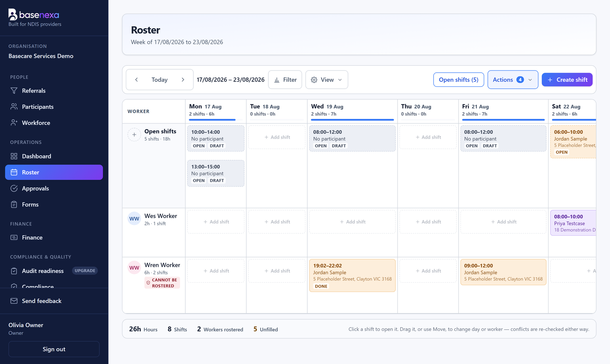Click the Filter bars icon
Image resolution: width=610 pixels, height=364 pixels.
[277, 80]
